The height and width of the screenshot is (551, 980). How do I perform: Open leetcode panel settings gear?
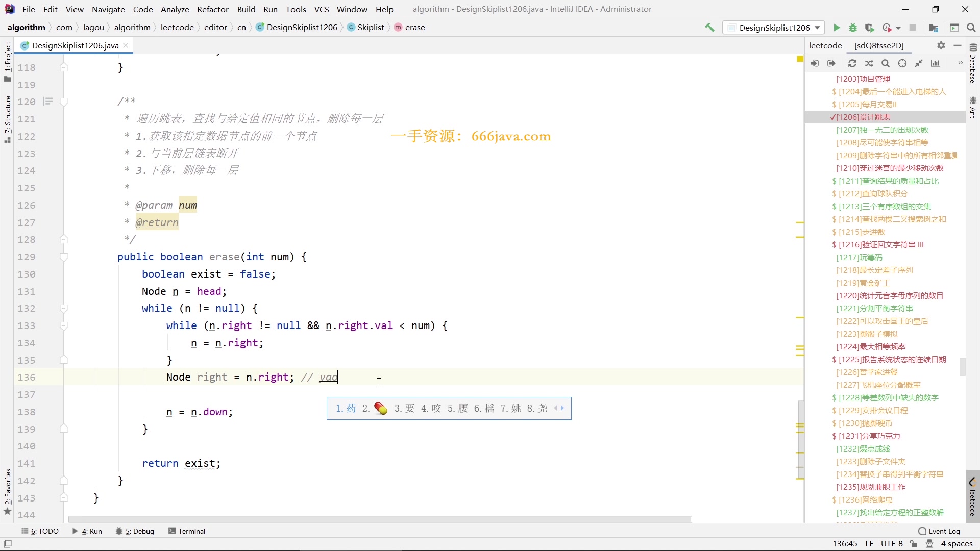point(941,45)
